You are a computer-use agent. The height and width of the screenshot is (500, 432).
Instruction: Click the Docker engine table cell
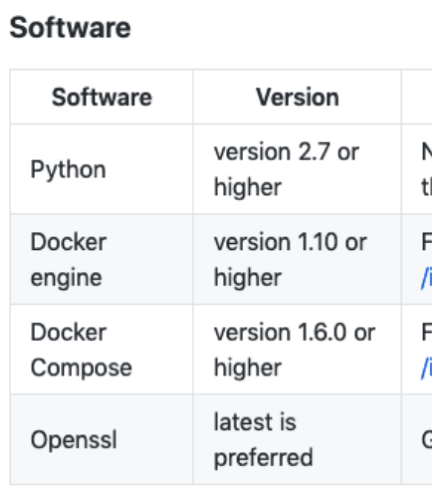click(102, 259)
